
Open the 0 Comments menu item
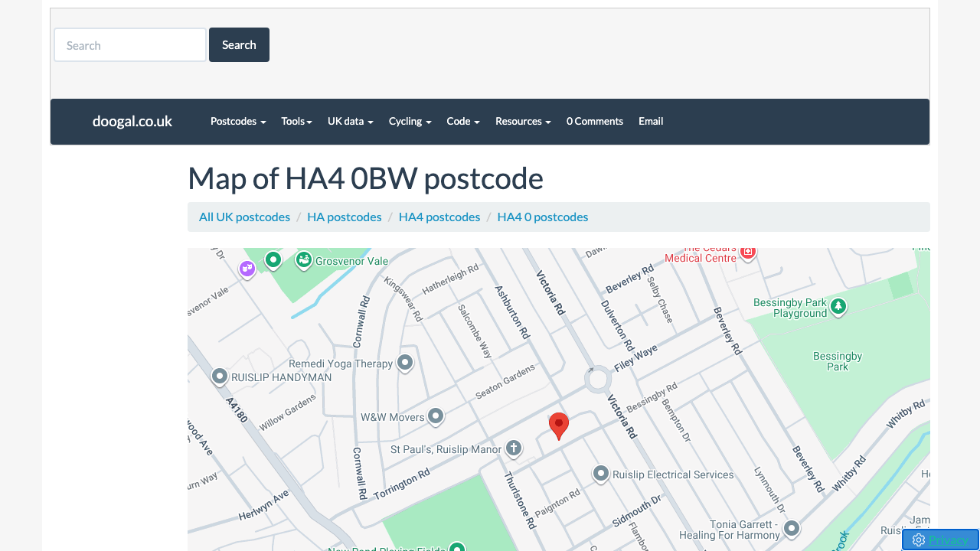coord(594,121)
